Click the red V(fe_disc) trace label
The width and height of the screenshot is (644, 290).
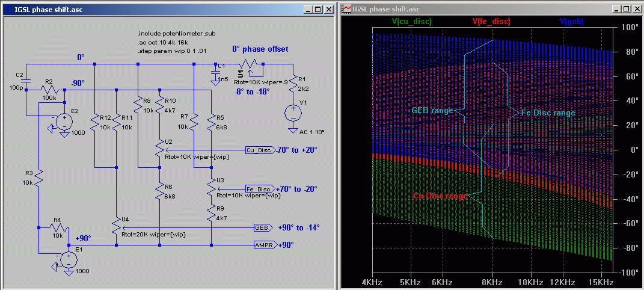(x=491, y=21)
